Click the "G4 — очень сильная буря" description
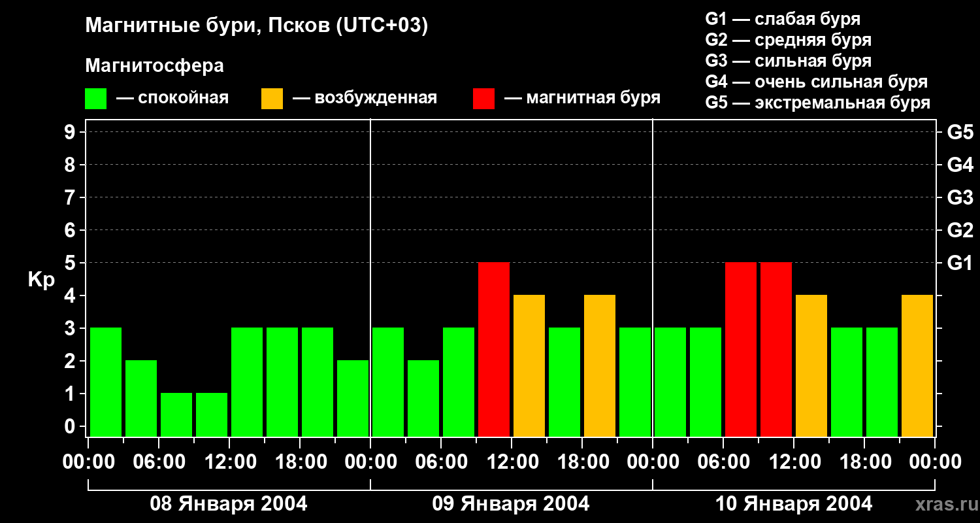This screenshot has width=980, height=523. tap(816, 82)
